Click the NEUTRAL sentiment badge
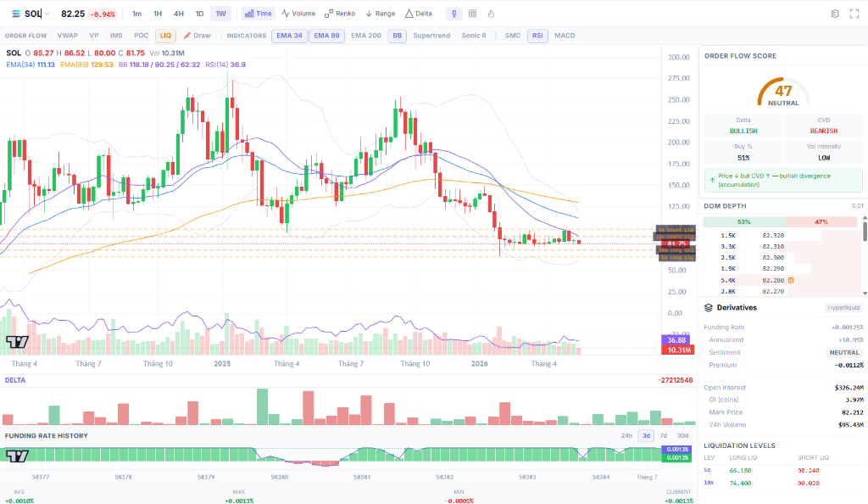868x504 pixels. (x=844, y=352)
